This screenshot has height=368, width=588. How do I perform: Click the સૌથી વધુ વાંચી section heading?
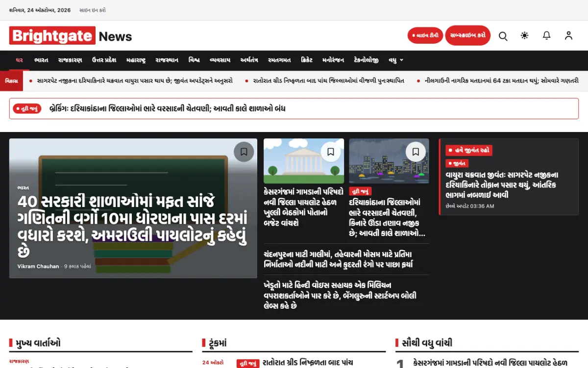tap(427, 343)
